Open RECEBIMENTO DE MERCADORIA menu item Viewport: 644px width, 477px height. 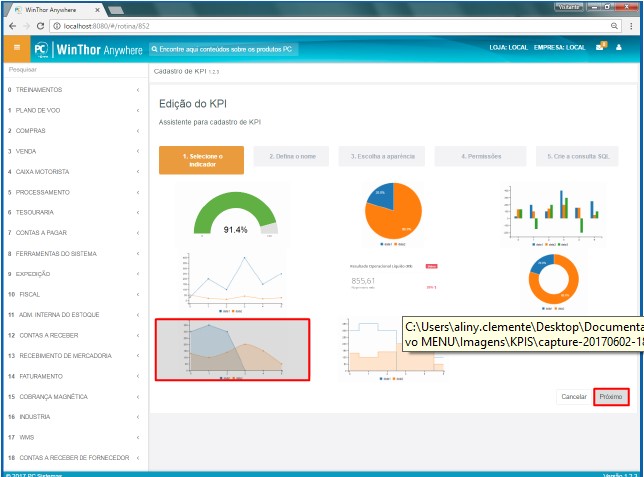[75, 356]
